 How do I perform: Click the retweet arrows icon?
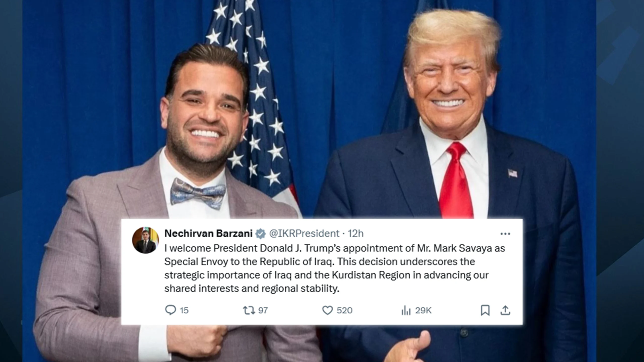249,310
